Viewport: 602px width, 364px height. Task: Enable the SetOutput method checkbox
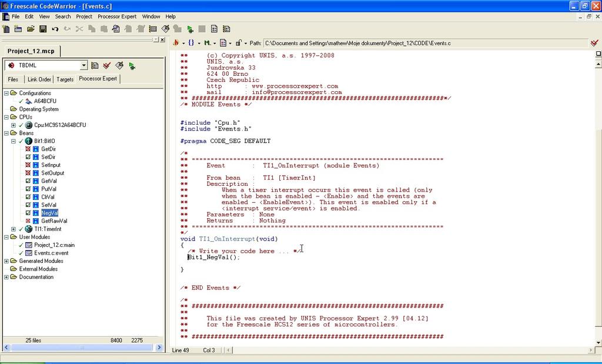(x=28, y=173)
